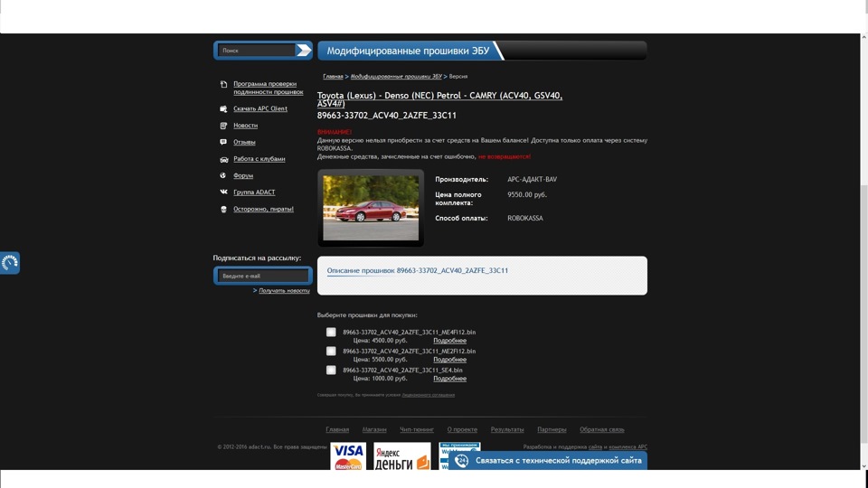This screenshot has width=868, height=488.
Task: Open the speedometer widget on left edge
Action: point(9,263)
